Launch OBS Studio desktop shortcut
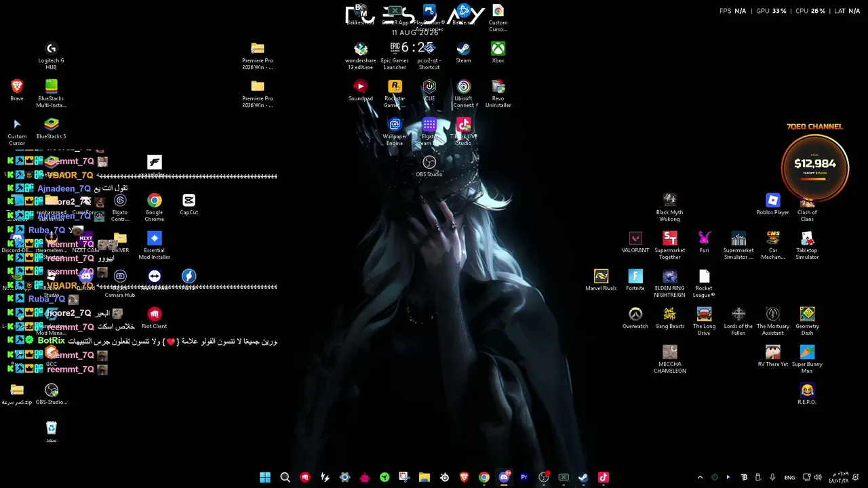 click(429, 166)
